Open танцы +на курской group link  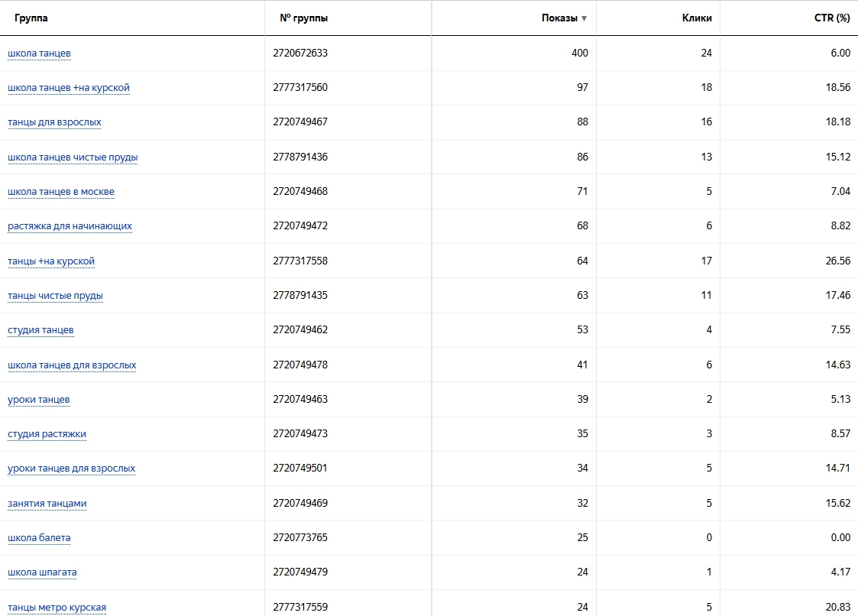point(51,261)
